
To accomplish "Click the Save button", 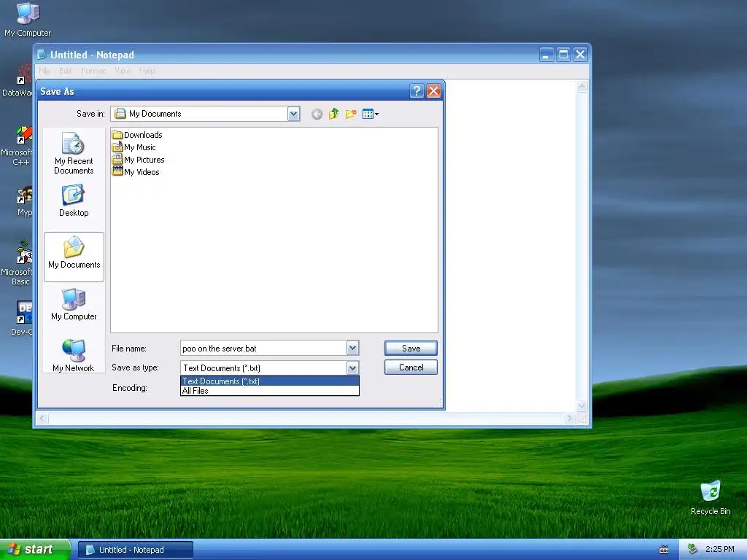I will coord(411,348).
